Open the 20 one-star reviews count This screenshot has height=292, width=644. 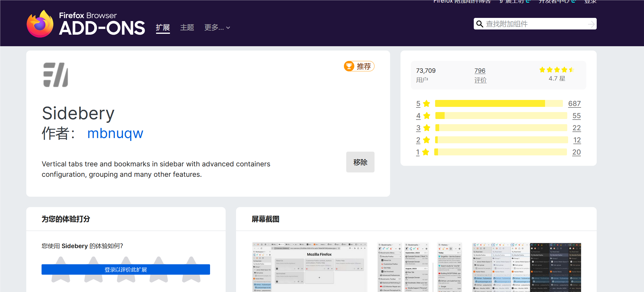point(576,152)
